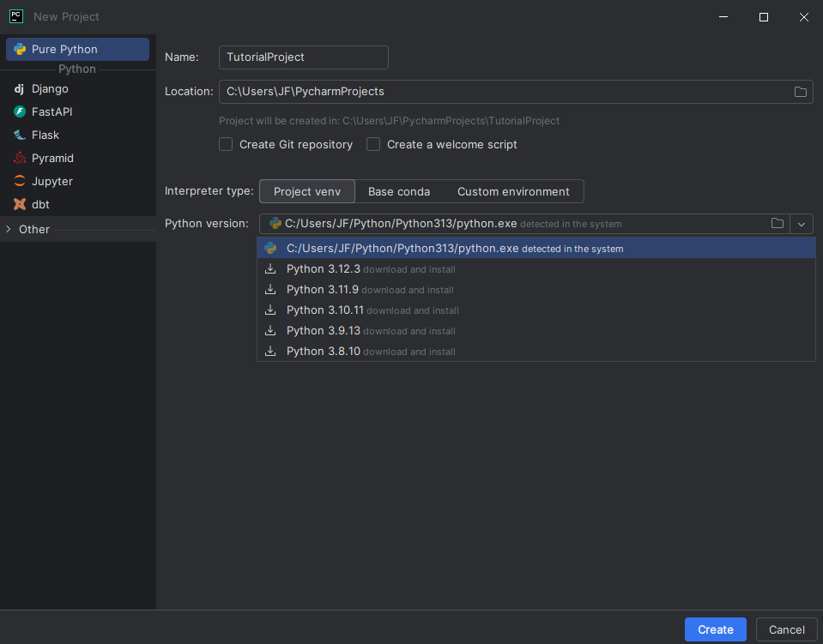Image resolution: width=823 pixels, height=644 pixels.
Task: Close the New Project dialog
Action: pos(803,17)
